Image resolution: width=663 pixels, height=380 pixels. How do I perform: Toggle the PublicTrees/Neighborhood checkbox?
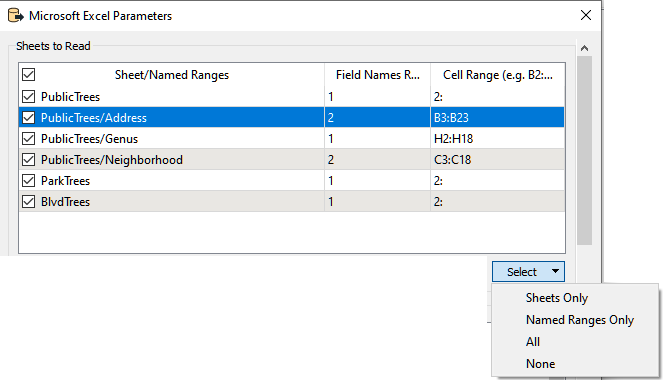pyautogui.click(x=28, y=160)
